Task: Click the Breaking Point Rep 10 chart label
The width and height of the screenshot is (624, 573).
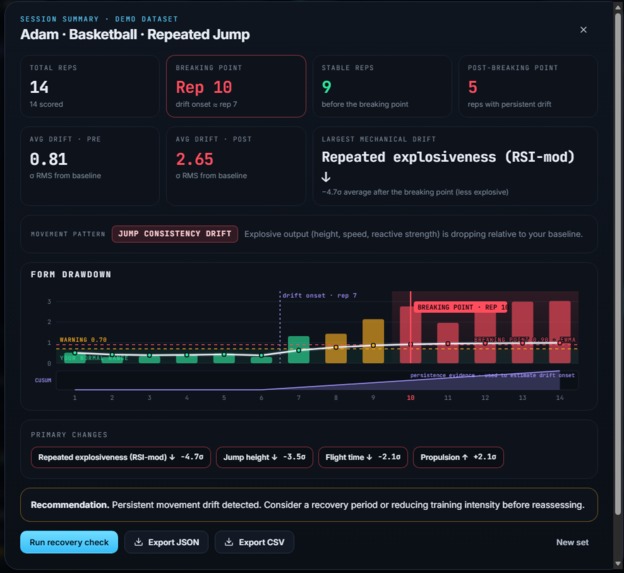Action: tap(460, 307)
